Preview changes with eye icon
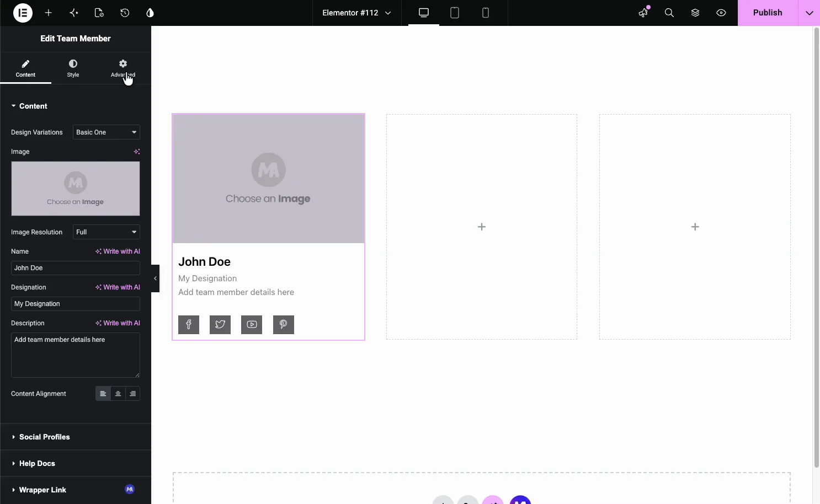The height and width of the screenshot is (504, 820). pos(721,13)
